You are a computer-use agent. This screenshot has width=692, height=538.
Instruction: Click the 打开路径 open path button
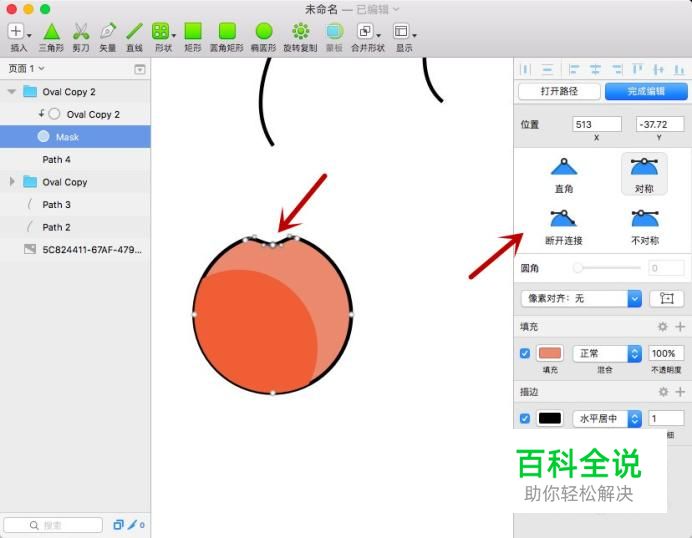tap(559, 91)
